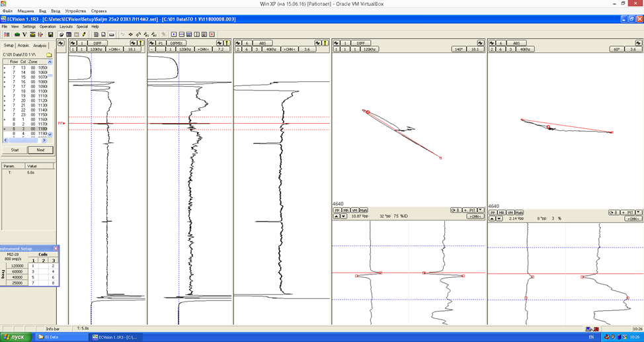This screenshot has height=342, width=644.
Task: Toggle MR measurement in ABS Lissajous panel
Action: click(x=501, y=212)
